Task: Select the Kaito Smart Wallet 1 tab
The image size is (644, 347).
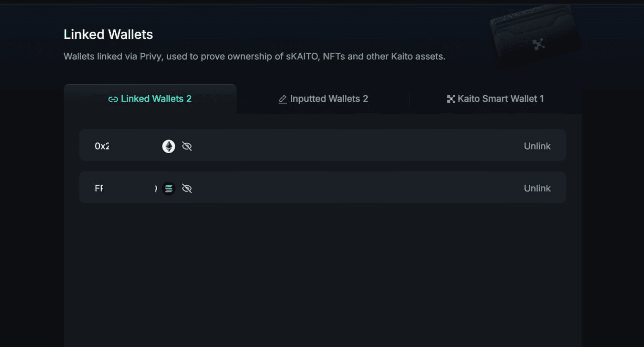Action: click(x=496, y=99)
